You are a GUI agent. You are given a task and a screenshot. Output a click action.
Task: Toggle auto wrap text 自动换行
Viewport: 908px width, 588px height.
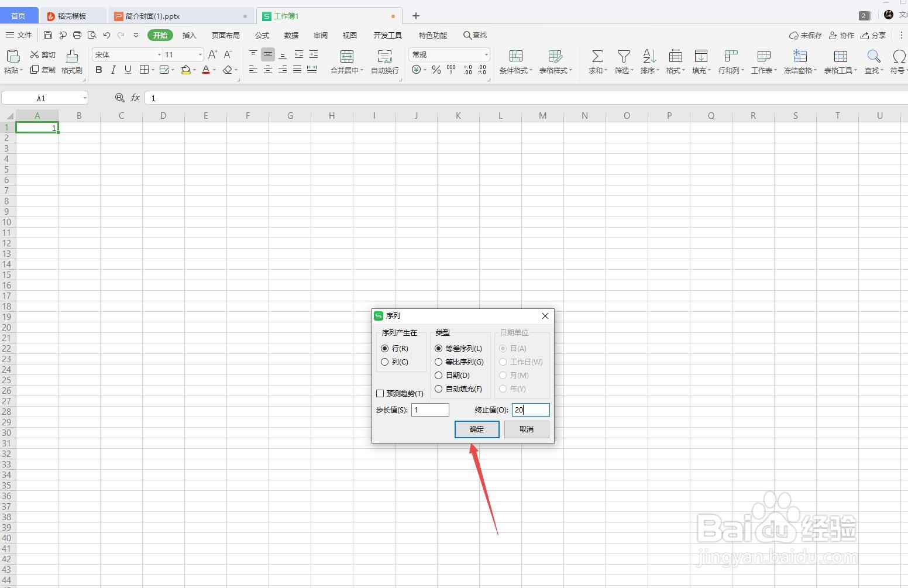[385, 61]
